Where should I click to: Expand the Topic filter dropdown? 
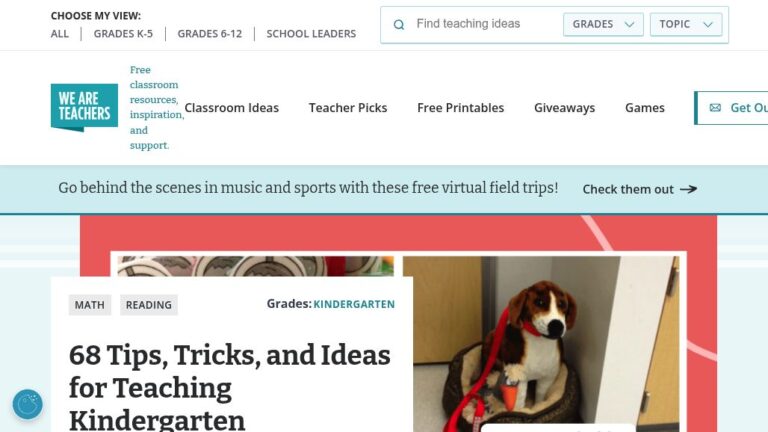tap(686, 24)
